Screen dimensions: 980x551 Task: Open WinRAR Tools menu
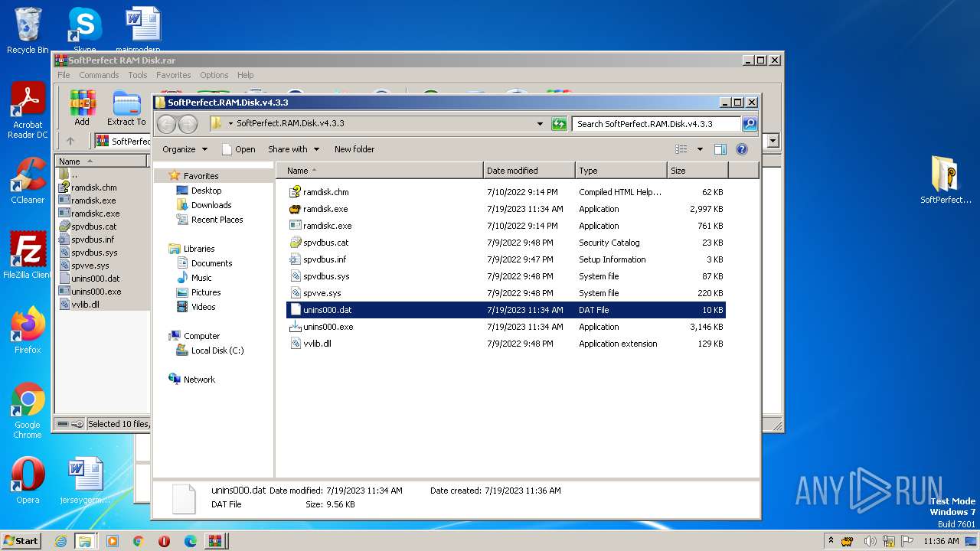(x=138, y=75)
